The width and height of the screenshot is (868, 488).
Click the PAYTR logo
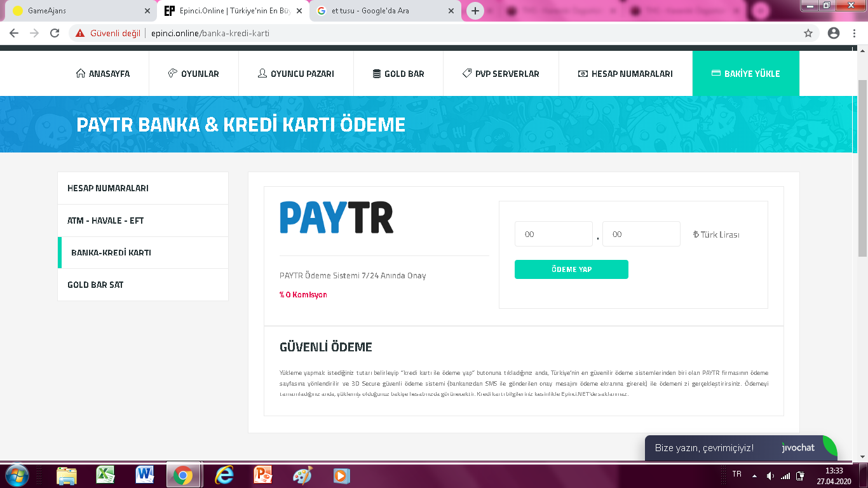click(337, 217)
